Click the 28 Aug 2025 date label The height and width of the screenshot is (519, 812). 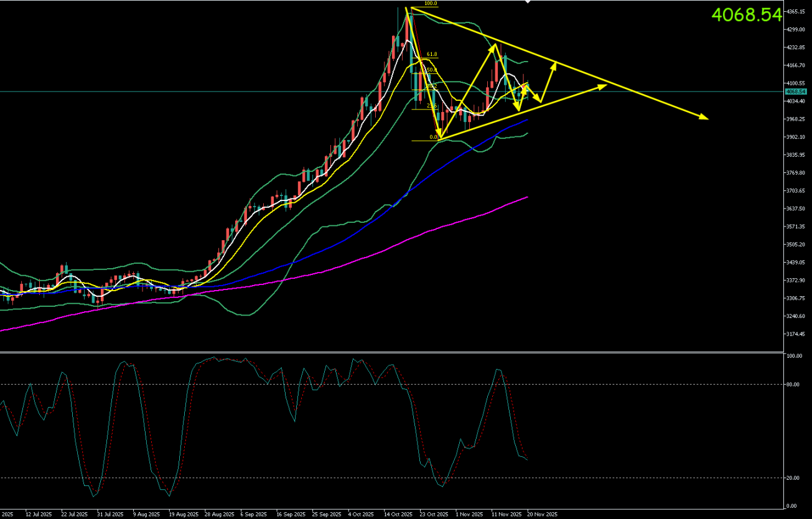220,515
